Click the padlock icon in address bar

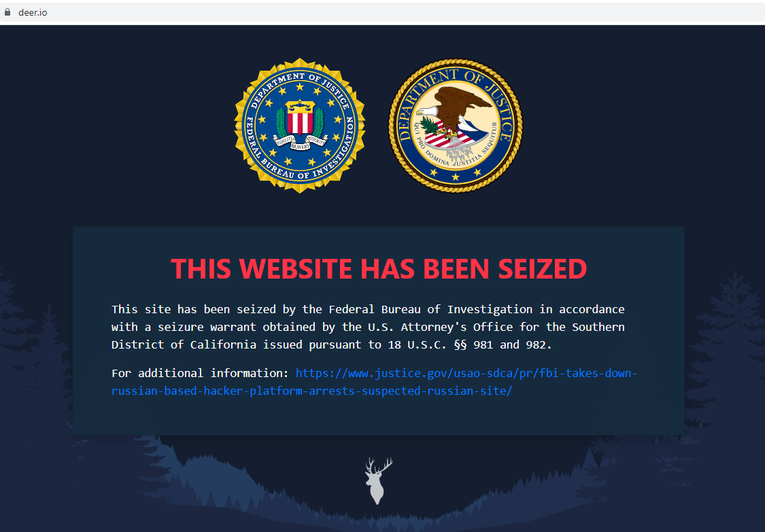(x=7, y=12)
